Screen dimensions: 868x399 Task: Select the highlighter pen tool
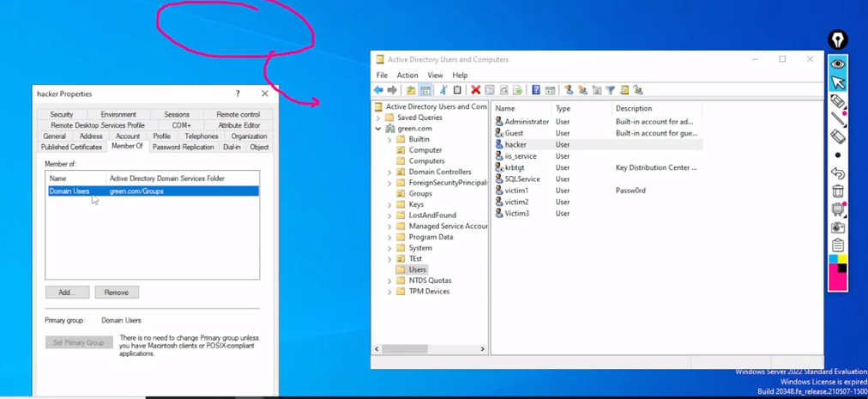[838, 101]
